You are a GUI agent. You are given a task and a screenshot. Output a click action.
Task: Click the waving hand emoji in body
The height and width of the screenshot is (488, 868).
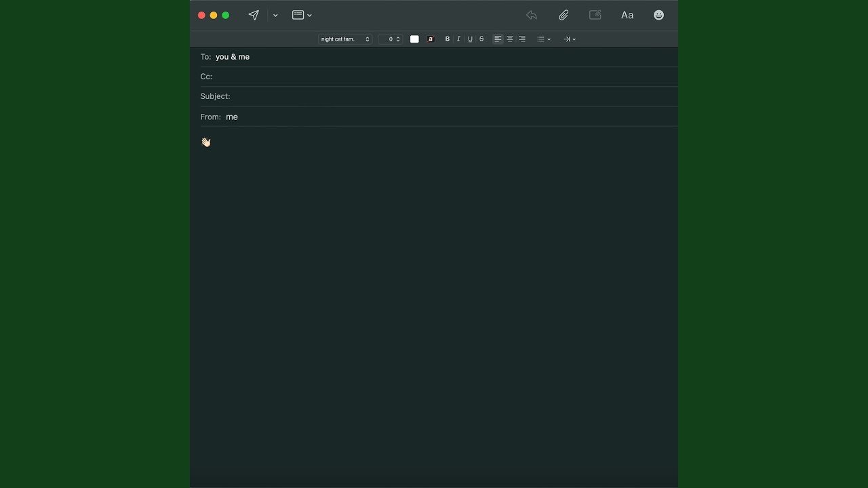(206, 142)
